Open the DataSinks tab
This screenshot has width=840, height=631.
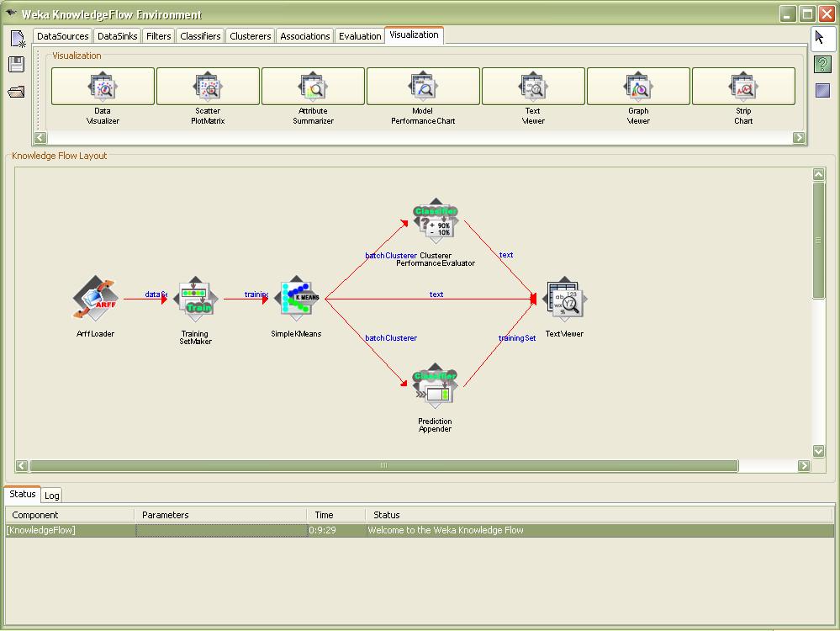coord(118,36)
